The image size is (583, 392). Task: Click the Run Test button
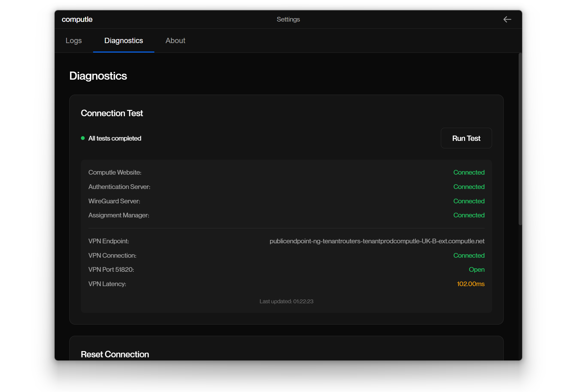tap(466, 138)
